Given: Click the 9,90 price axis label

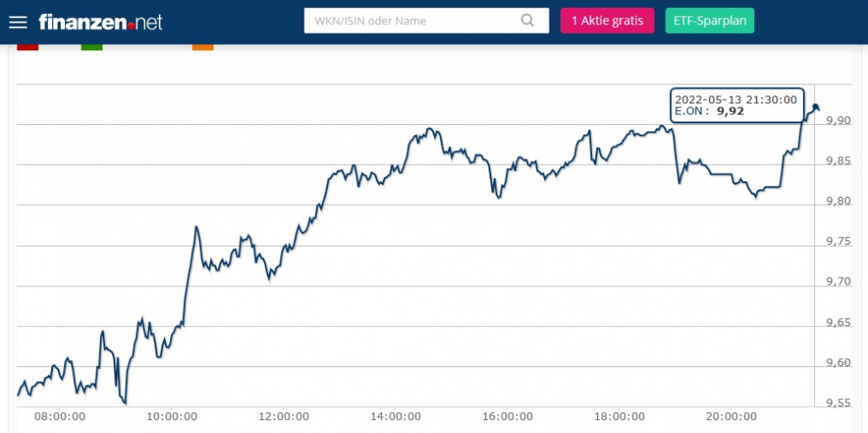Looking at the screenshot, I should point(838,121).
